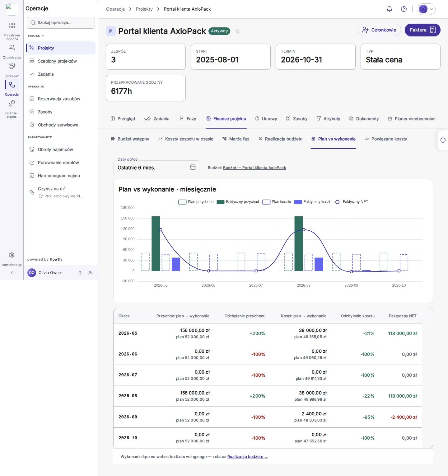Switch to the Przegląd tab
This screenshot has width=448, height=476.
coord(123,119)
